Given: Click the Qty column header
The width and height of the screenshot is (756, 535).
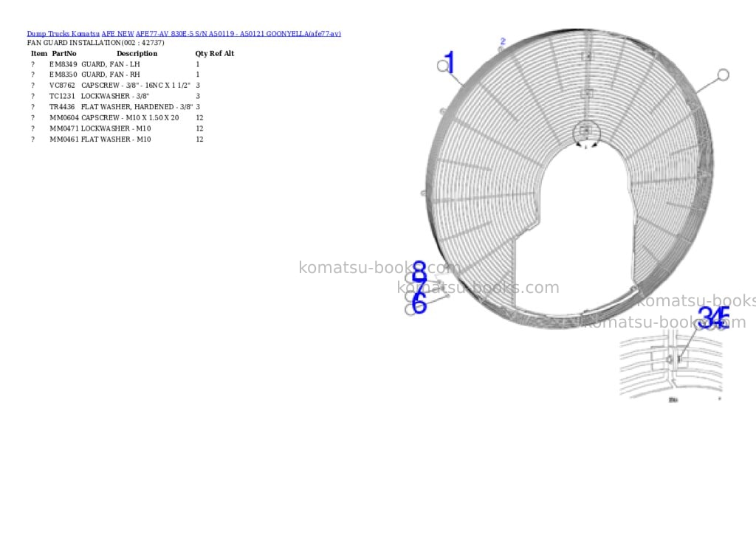Looking at the screenshot, I should tap(201, 53).
